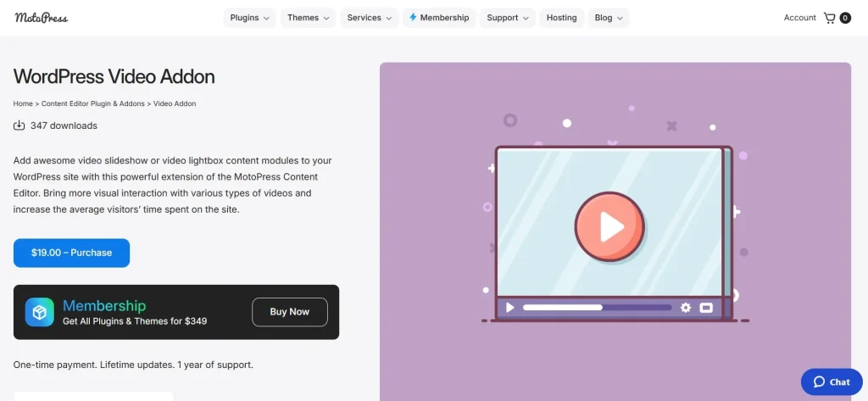Click the gear icon in video illustration
The image size is (868, 401).
(x=685, y=308)
